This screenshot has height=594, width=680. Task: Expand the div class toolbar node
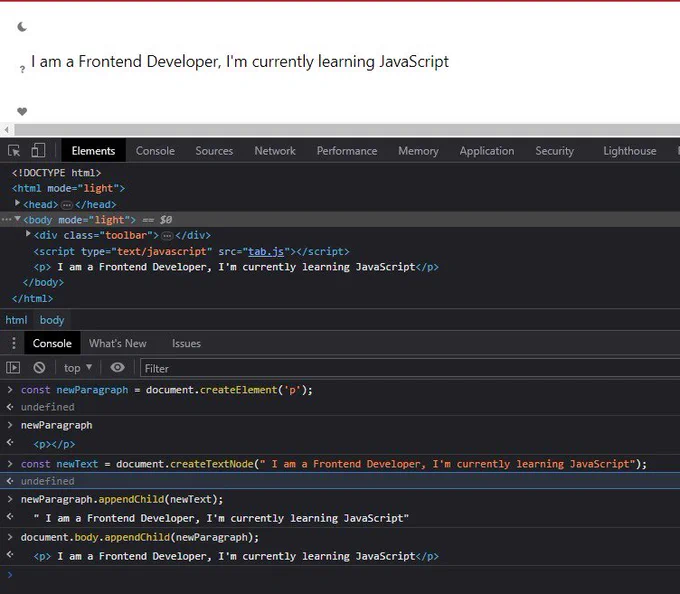pos(28,234)
